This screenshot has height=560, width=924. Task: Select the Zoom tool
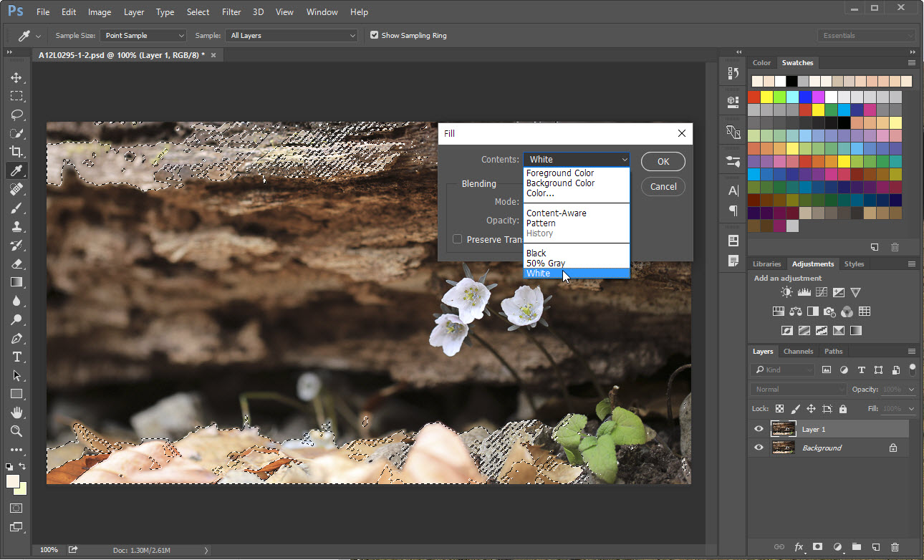(x=16, y=431)
